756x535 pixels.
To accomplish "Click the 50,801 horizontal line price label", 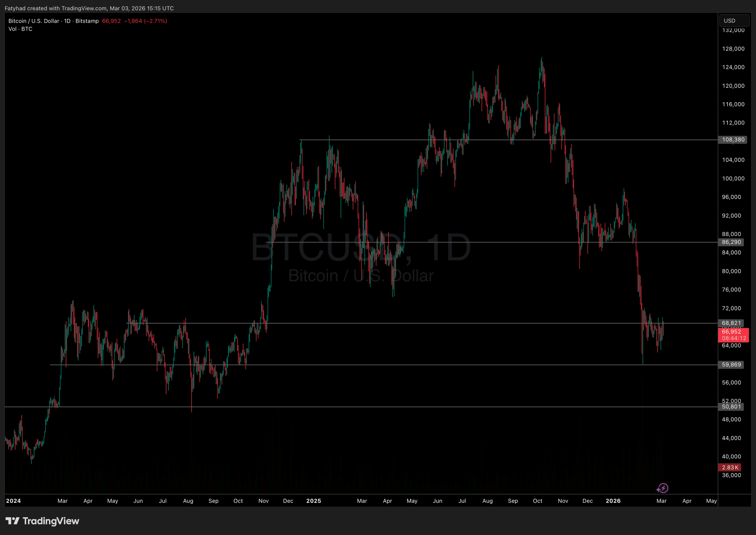I will [x=731, y=406].
